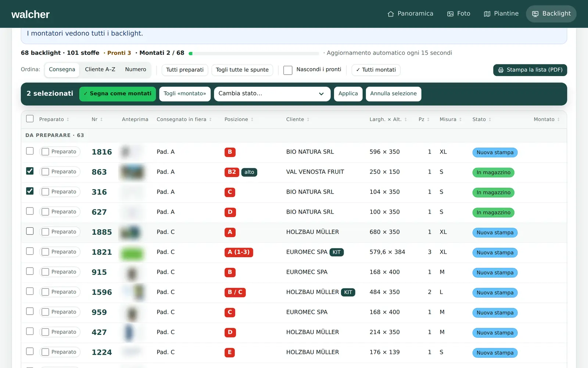This screenshot has width=588, height=368.
Task: Cancel selection with Annulla selezione
Action: (393, 94)
